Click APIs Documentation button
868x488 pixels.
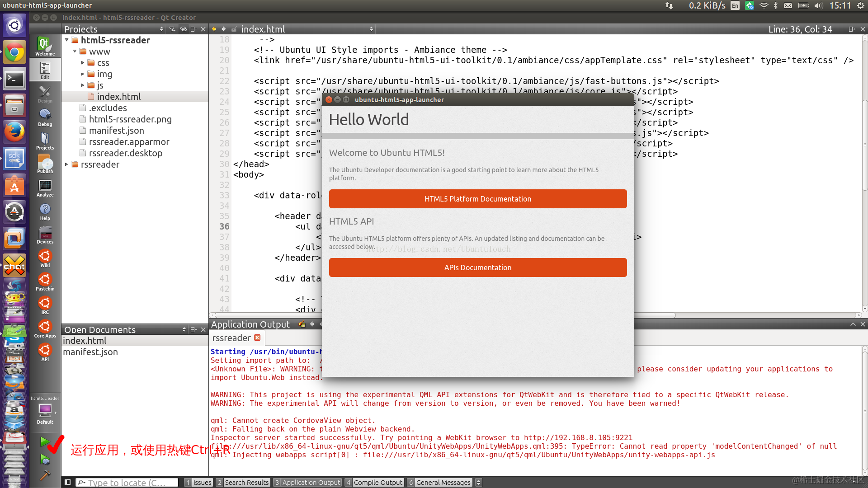point(477,267)
